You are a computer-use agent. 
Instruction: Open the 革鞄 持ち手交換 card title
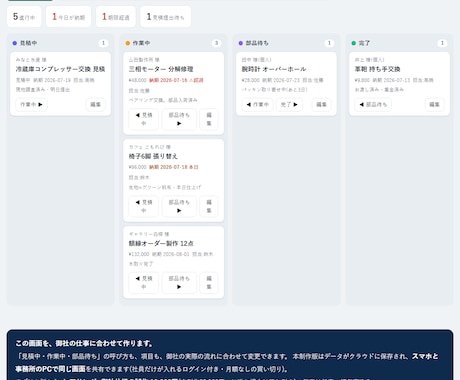tap(377, 69)
